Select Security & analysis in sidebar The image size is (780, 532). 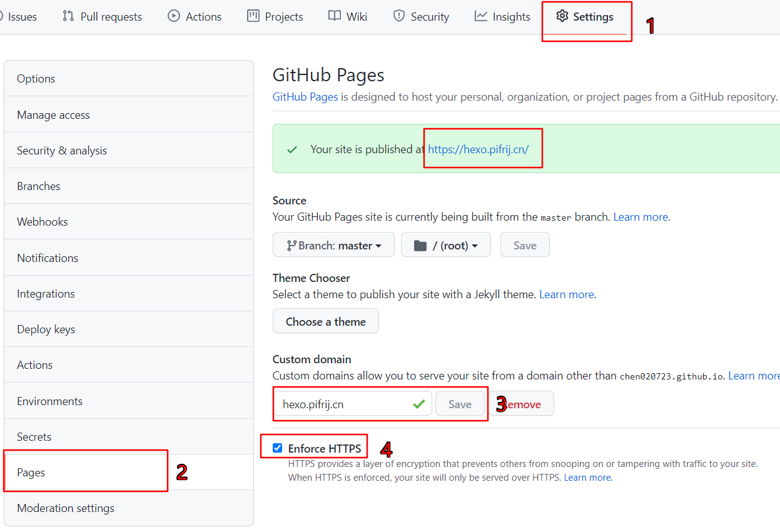tap(129, 150)
